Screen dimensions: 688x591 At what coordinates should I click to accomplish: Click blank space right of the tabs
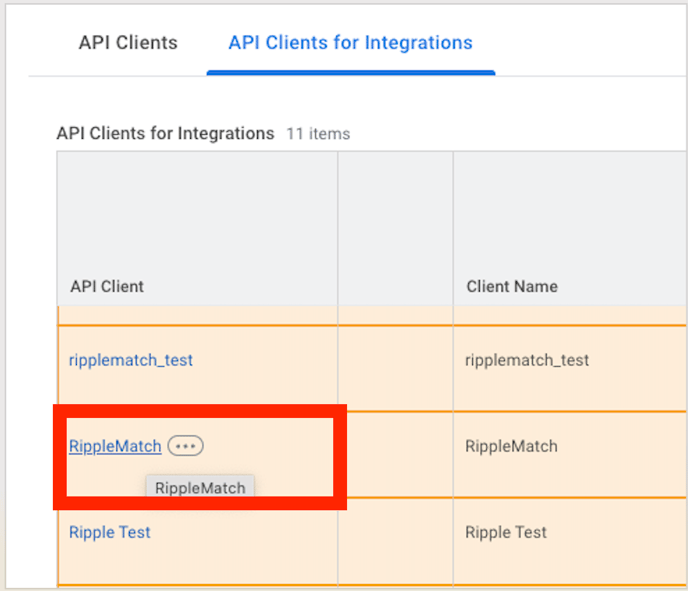(x=590, y=43)
